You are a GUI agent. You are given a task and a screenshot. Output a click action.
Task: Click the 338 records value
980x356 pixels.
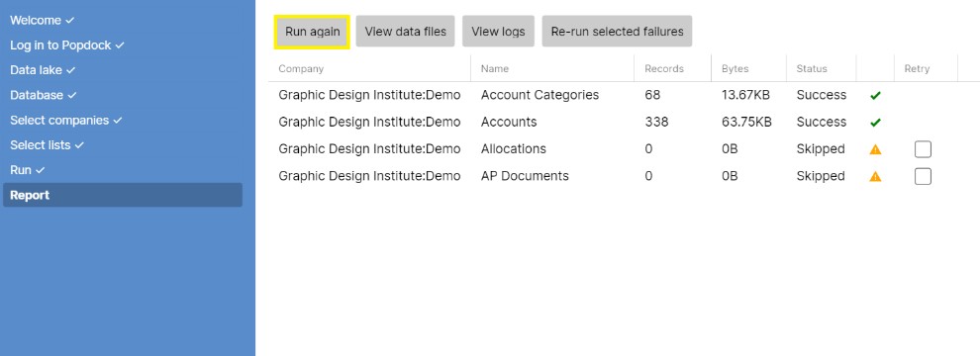[656, 122]
